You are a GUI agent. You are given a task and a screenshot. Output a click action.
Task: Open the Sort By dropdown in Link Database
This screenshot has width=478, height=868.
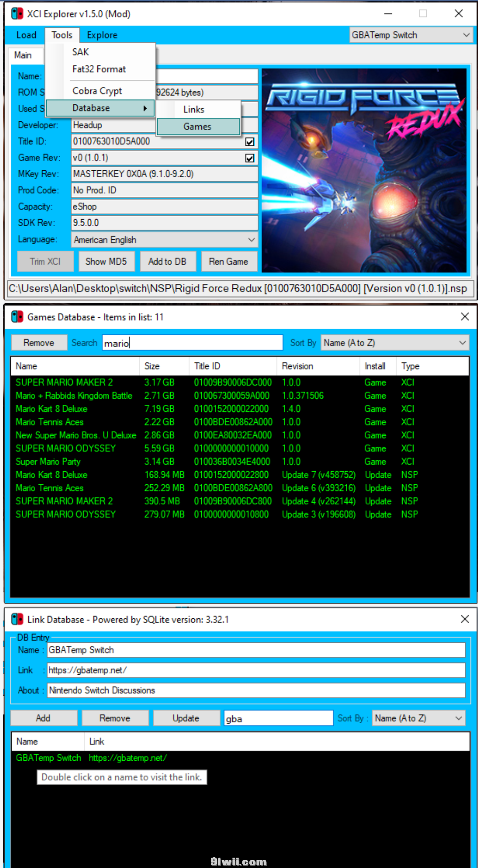click(x=418, y=718)
